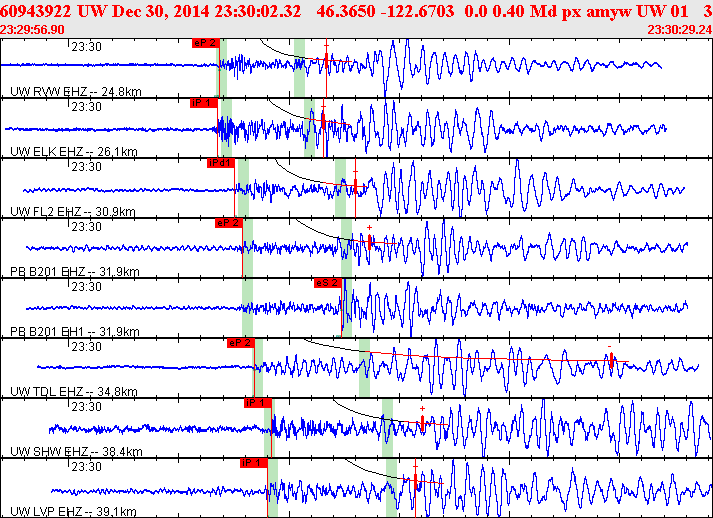Click the coda marker with minus on TDL trace
This screenshot has width=713, height=518.
click(611, 360)
